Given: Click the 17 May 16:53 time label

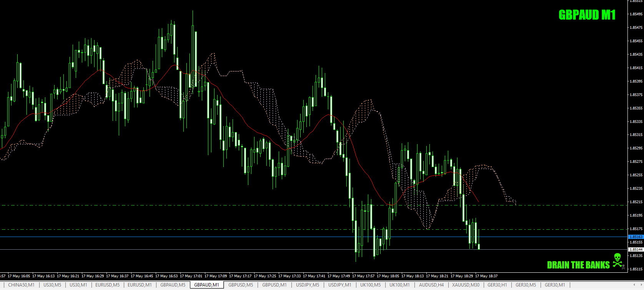Looking at the screenshot, I should coord(166,276).
